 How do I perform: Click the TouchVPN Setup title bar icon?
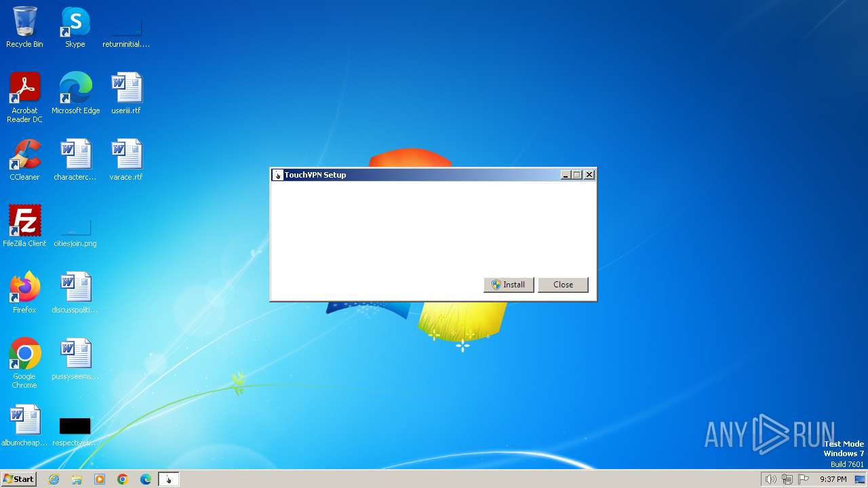(277, 175)
